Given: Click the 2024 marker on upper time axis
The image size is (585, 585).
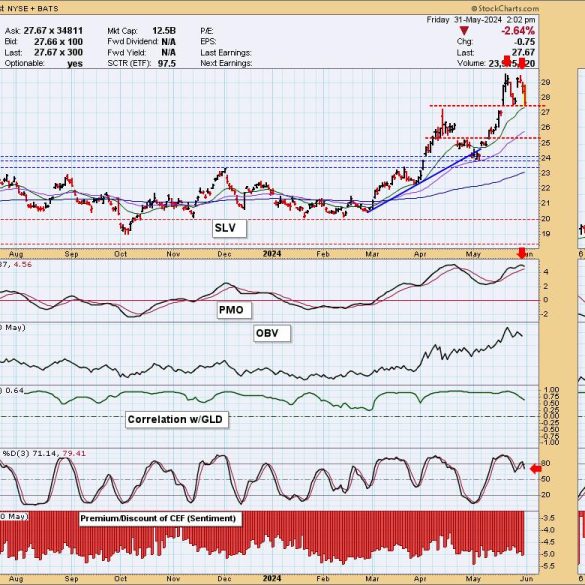Looking at the screenshot, I should click(x=272, y=254).
